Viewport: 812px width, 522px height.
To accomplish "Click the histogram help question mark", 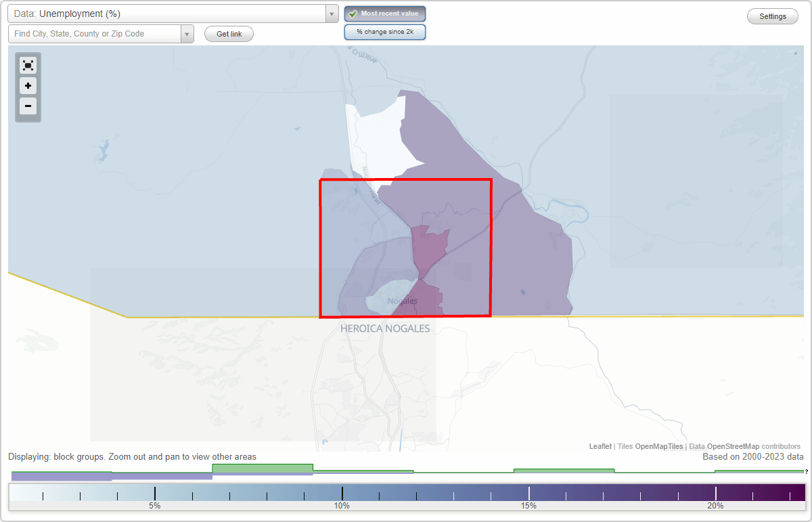I will [807, 472].
